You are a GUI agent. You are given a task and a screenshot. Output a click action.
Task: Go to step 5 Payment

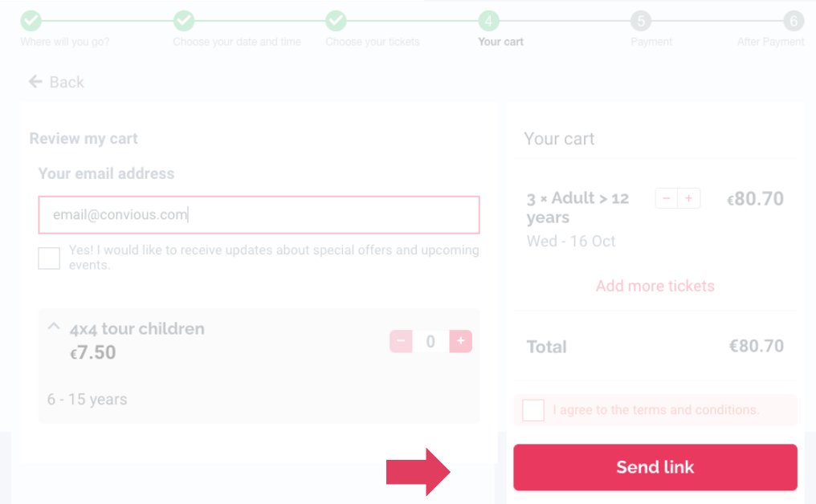point(640,20)
